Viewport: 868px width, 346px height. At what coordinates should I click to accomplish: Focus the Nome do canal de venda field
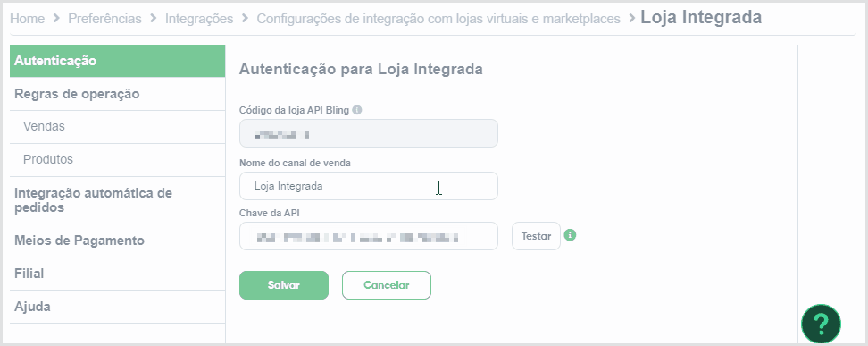click(369, 186)
